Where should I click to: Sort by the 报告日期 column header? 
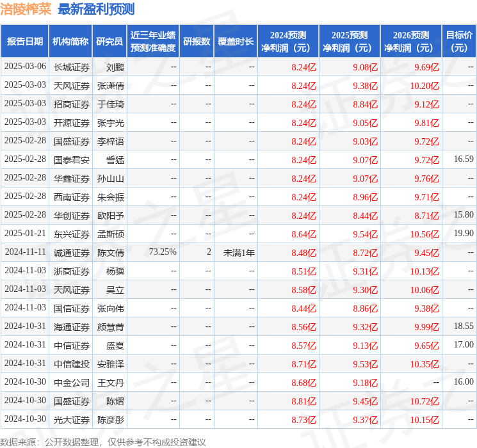point(24,42)
